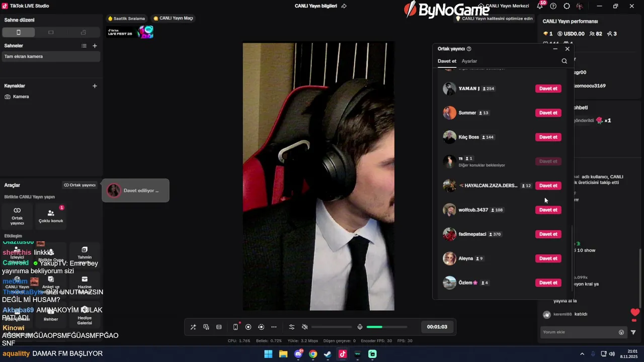Image resolution: width=644 pixels, height=362 pixels.
Task: Click help icon next to Ortak yayıncı title
Action: (469, 49)
